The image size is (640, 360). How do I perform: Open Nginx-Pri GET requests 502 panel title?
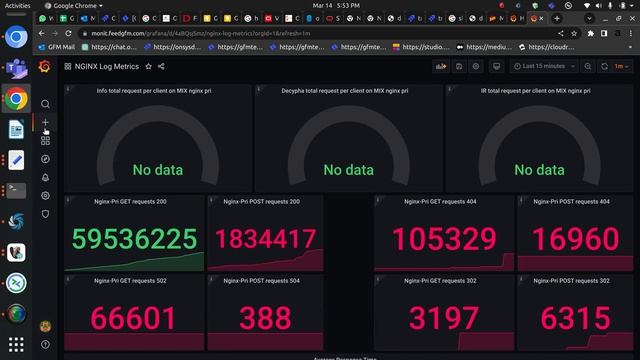pos(130,280)
